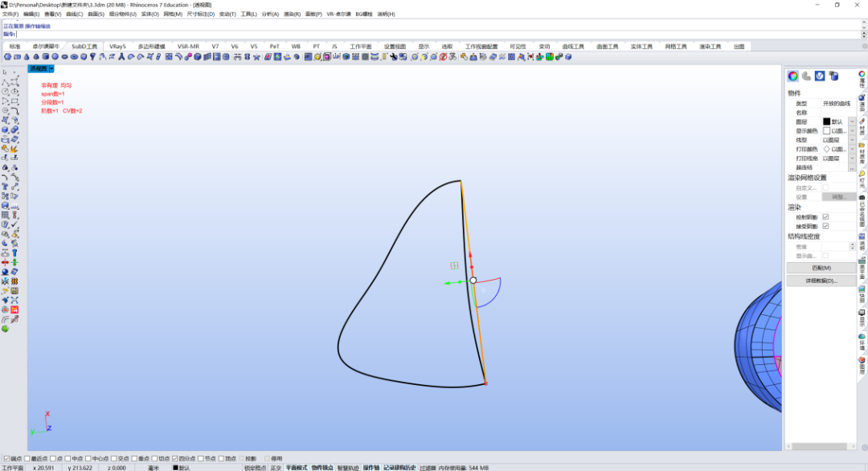
Task: Click the curve polyline tool in left sidebar
Action: (x=5, y=82)
